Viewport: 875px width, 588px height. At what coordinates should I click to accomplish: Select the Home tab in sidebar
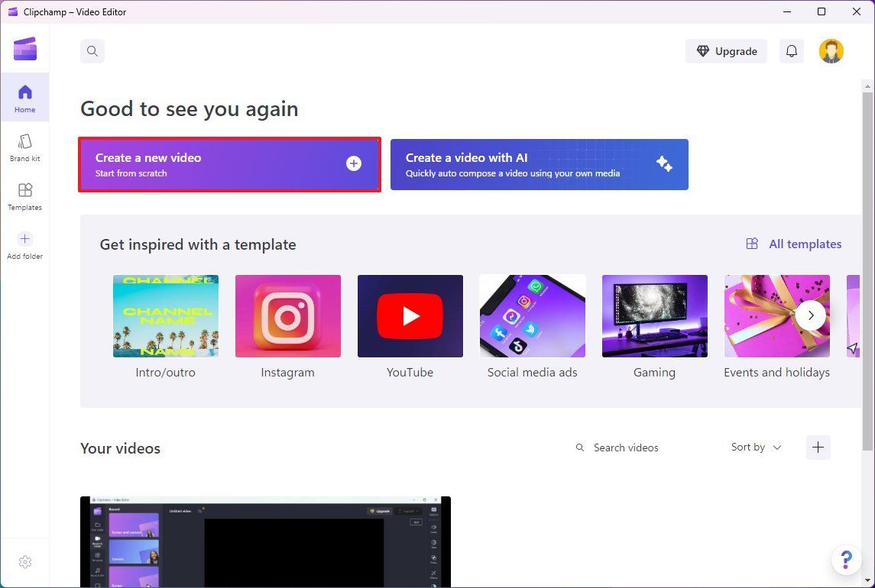25,97
